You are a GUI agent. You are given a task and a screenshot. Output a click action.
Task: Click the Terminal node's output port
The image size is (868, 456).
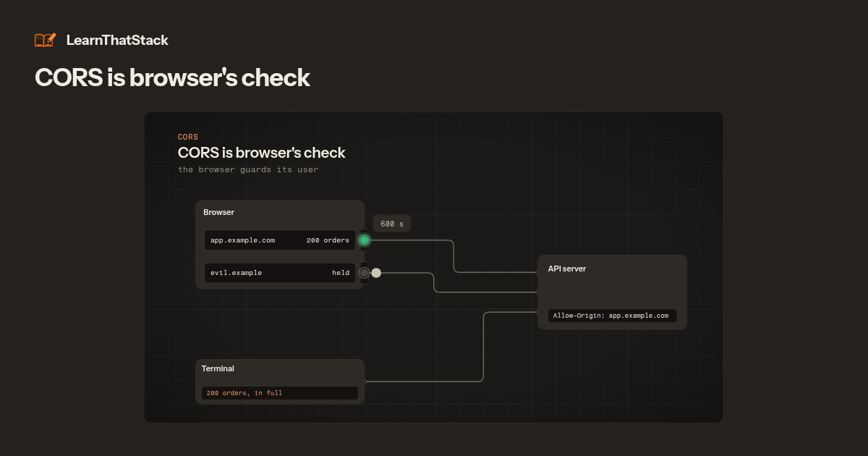click(365, 381)
